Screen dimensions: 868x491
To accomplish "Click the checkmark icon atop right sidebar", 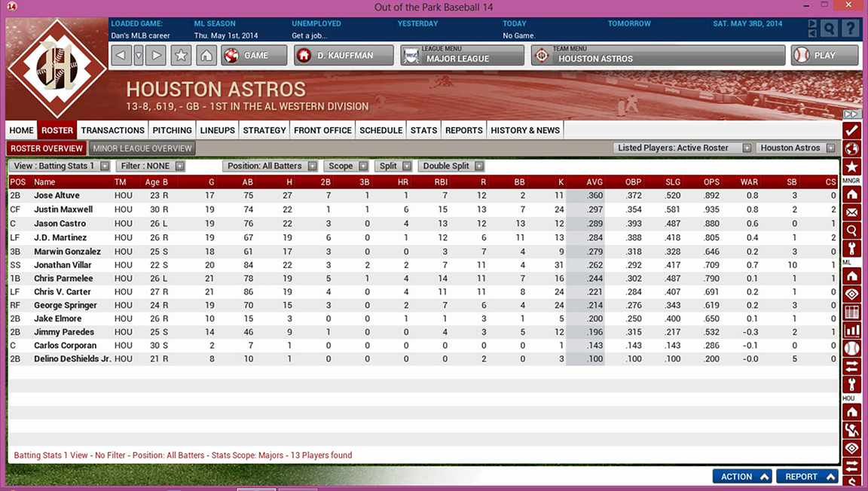I will click(x=851, y=131).
